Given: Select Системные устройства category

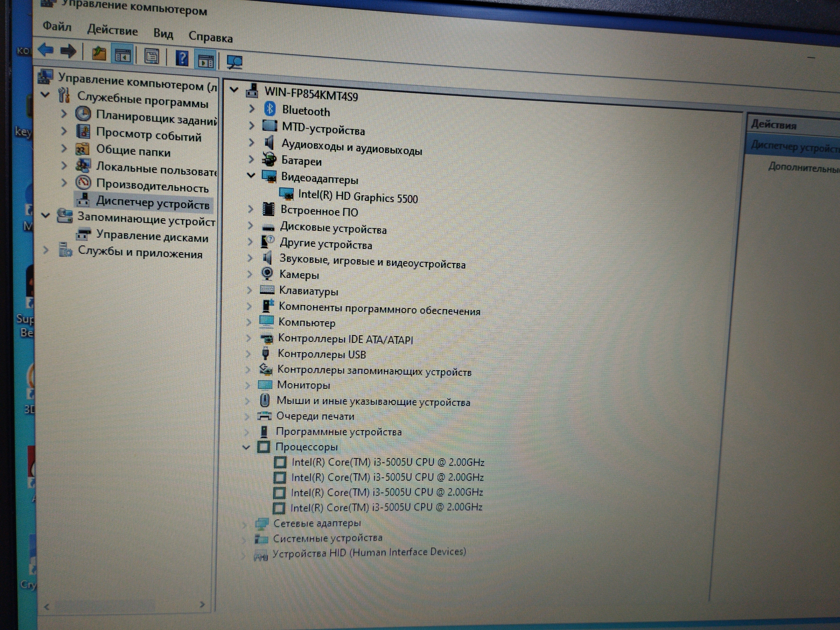Looking at the screenshot, I should tap(327, 538).
